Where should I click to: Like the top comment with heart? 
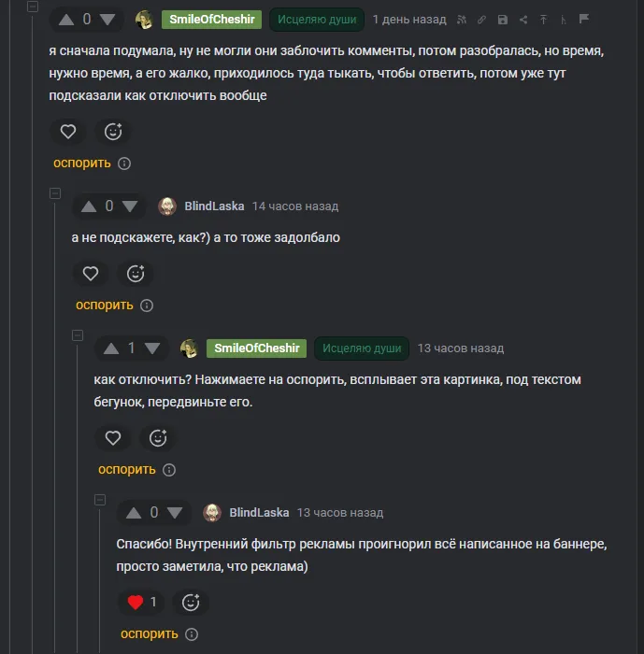pos(68,132)
